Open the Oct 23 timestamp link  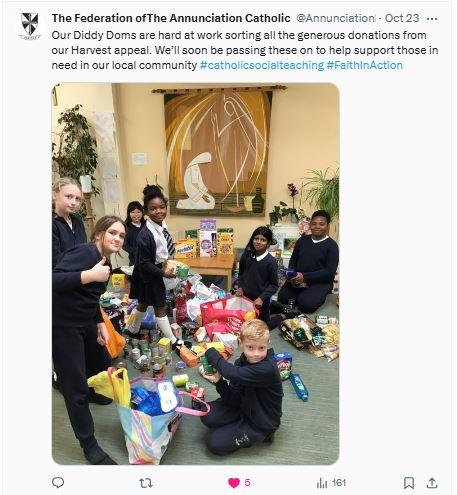[402, 18]
